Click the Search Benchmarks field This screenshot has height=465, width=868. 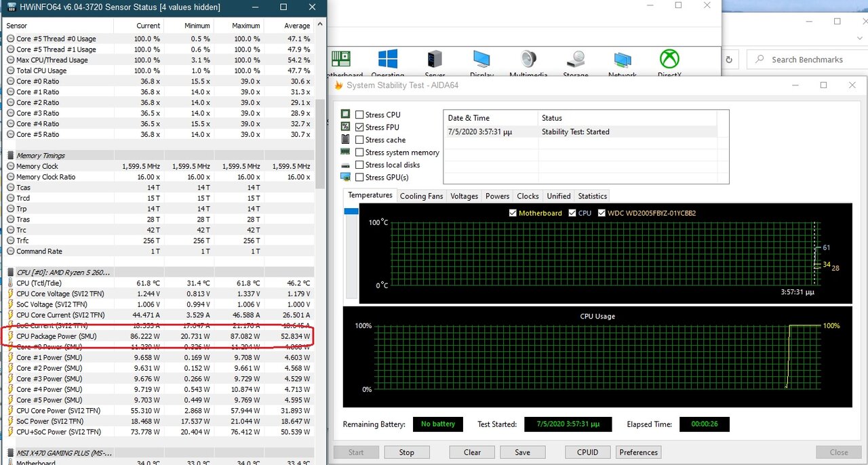coord(806,60)
